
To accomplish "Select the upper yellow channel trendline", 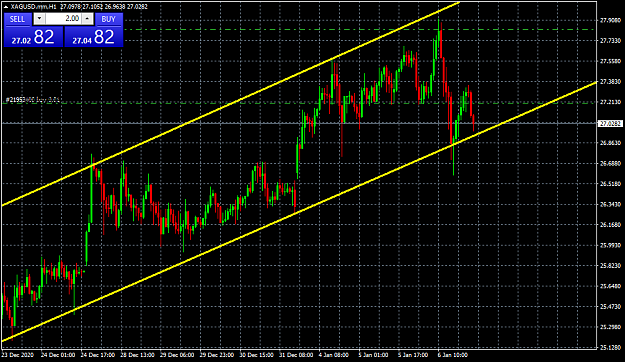I will (x=230, y=104).
